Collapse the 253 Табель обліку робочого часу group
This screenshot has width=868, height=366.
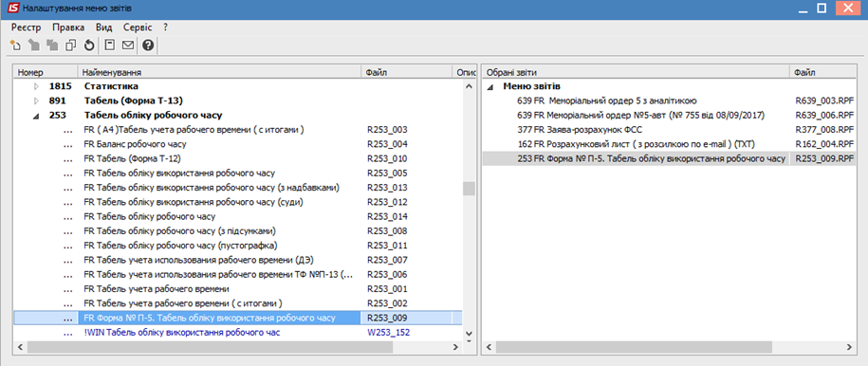coord(37,116)
